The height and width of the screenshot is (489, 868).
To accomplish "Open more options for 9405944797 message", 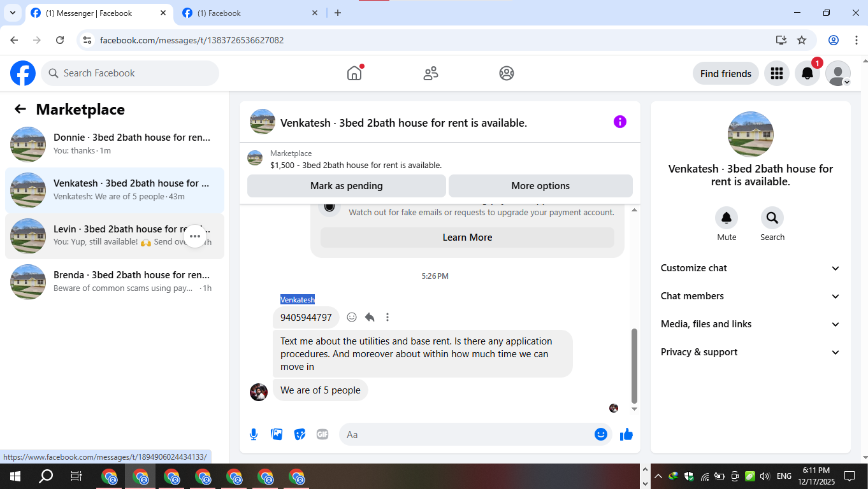I will (387, 317).
